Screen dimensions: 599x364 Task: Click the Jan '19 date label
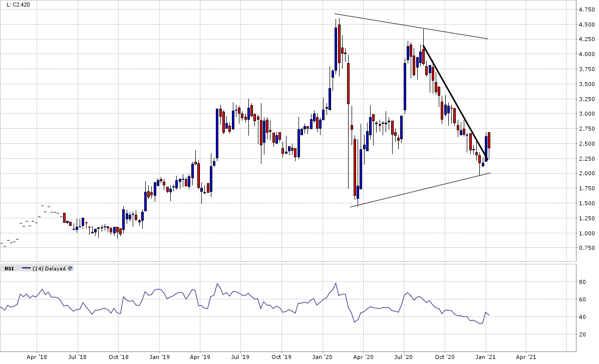point(159,357)
